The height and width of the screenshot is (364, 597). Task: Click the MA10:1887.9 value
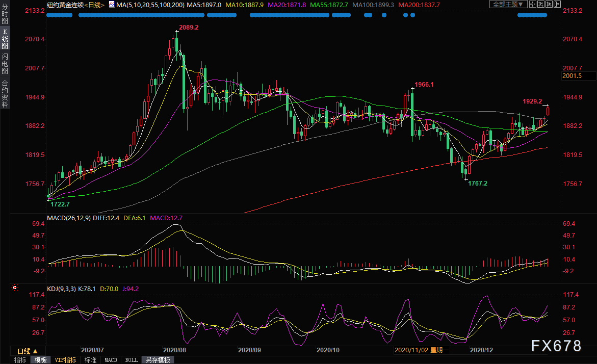click(x=244, y=5)
